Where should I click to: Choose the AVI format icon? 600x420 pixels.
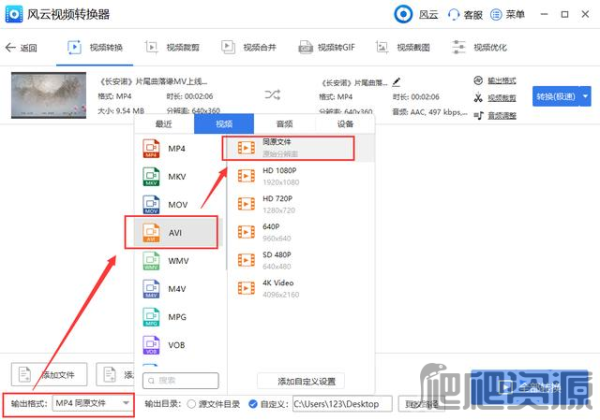point(151,233)
